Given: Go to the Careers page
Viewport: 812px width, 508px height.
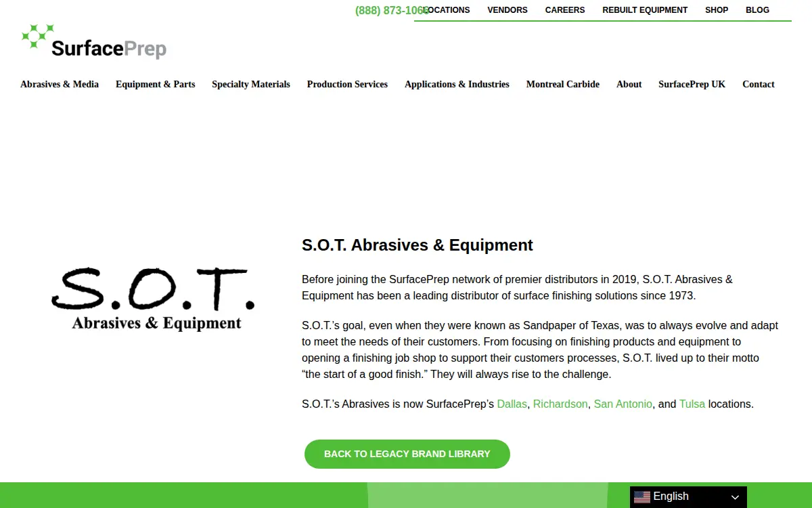Looking at the screenshot, I should 565,10.
